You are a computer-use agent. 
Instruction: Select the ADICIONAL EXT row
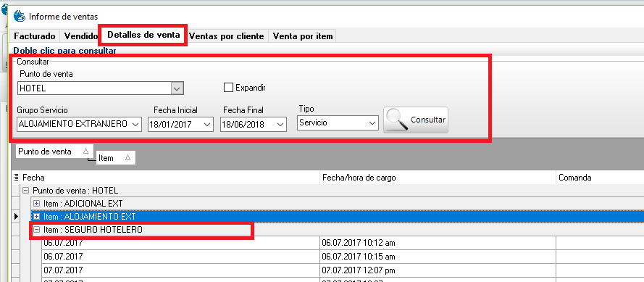[337, 204]
